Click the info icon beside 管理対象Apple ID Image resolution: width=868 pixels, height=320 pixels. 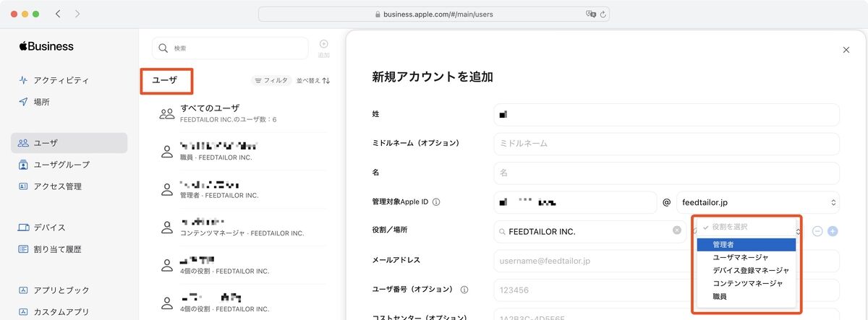436,202
